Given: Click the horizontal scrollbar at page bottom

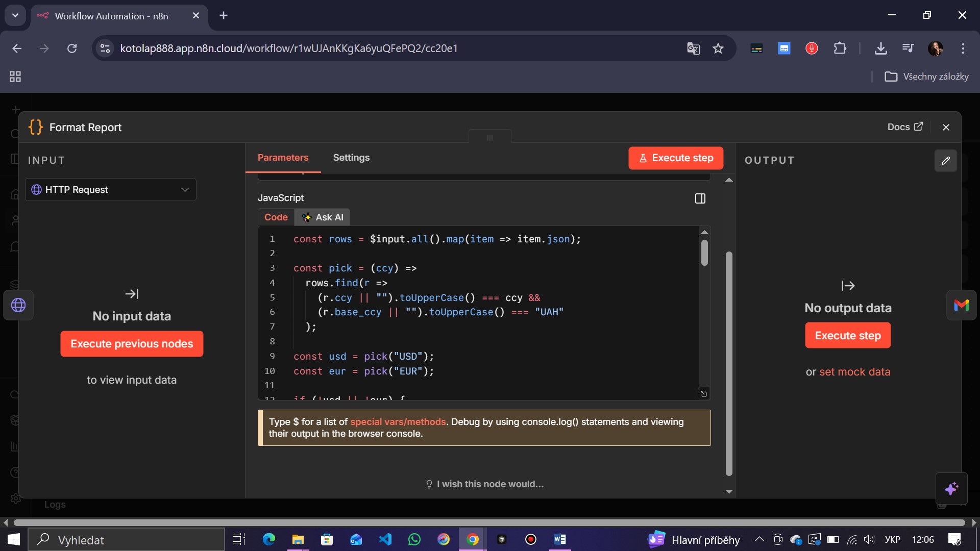Looking at the screenshot, I should [x=489, y=522].
